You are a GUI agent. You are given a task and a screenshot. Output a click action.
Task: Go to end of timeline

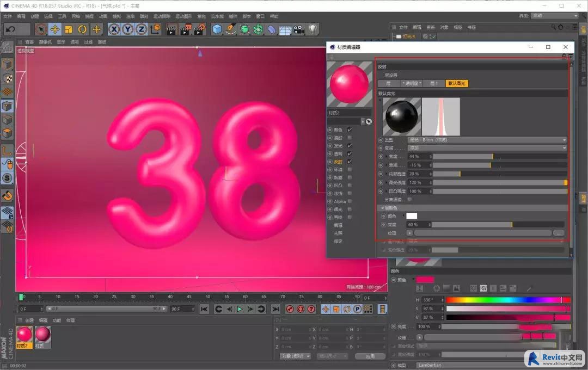coord(275,309)
